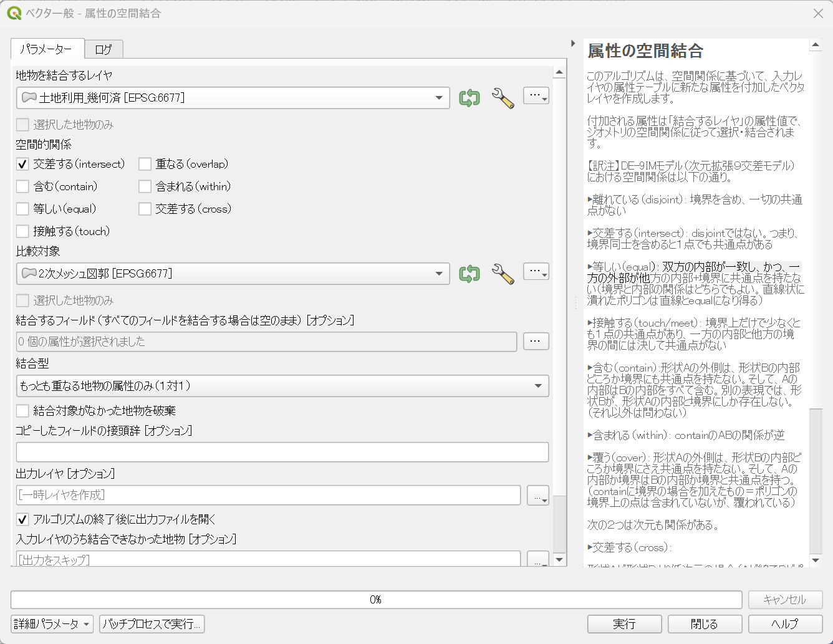833x644 pixels.
Task: Click the reload icon next to 土地利用_幾何済 layer
Action: click(469, 97)
